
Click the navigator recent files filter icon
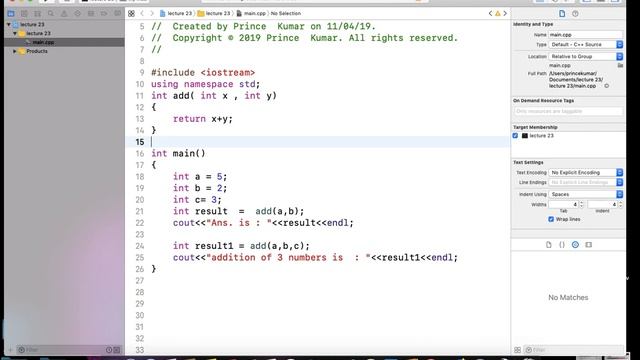coord(109,350)
